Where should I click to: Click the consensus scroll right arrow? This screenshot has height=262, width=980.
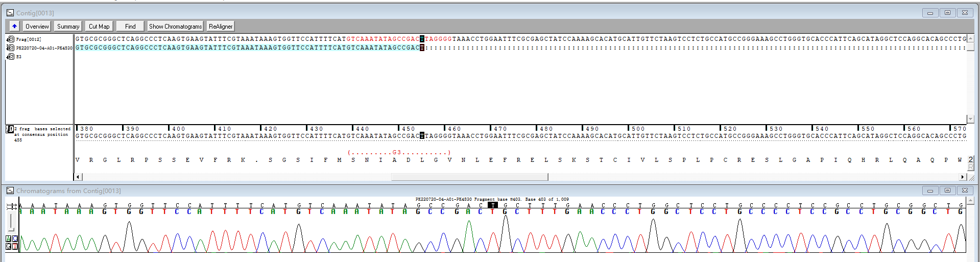[963, 177]
